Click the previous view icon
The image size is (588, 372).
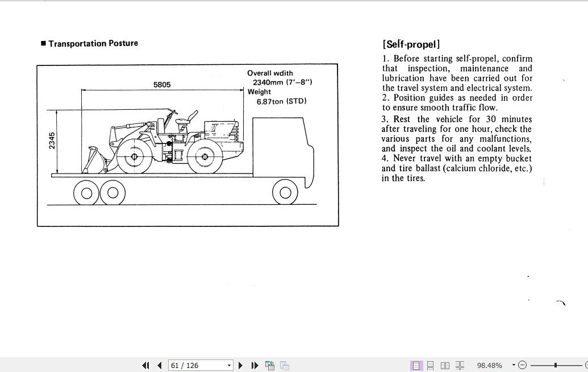pyautogui.click(x=270, y=365)
